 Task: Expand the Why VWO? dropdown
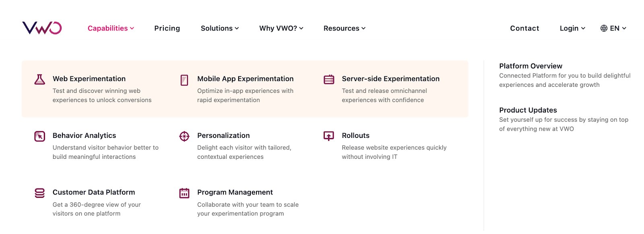point(281,28)
